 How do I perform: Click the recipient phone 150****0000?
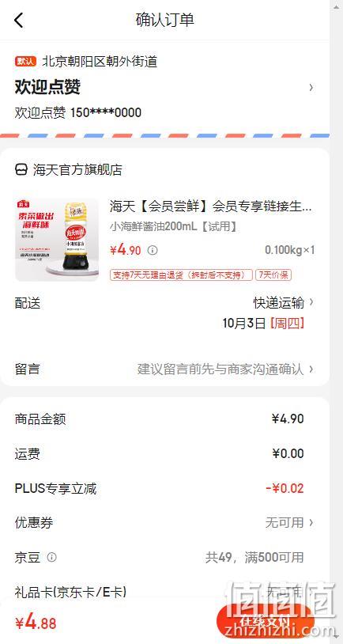coord(106,112)
